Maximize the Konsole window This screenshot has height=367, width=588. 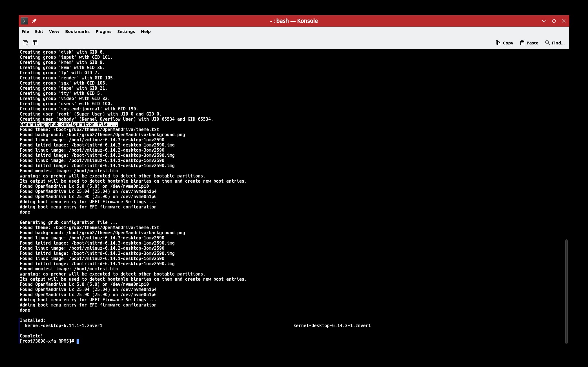point(554,21)
